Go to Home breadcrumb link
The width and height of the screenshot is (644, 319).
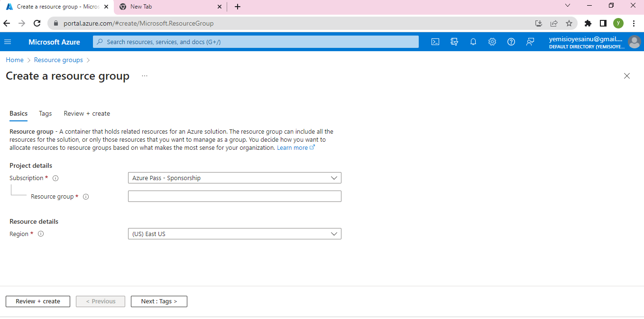click(15, 60)
